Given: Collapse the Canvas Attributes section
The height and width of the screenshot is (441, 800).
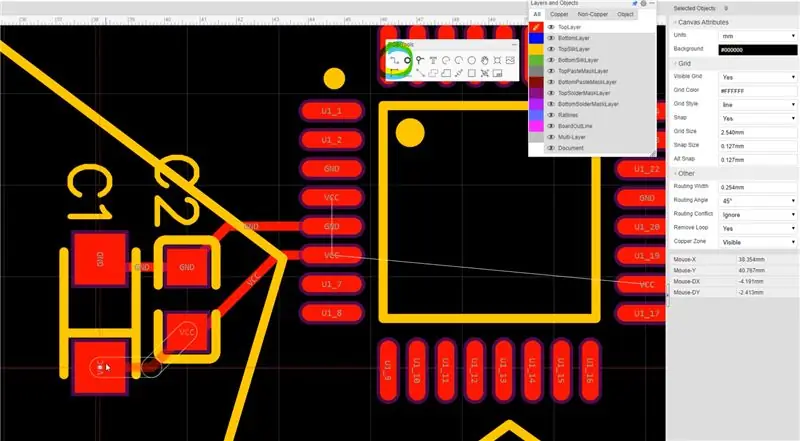Looking at the screenshot, I should click(674, 22).
